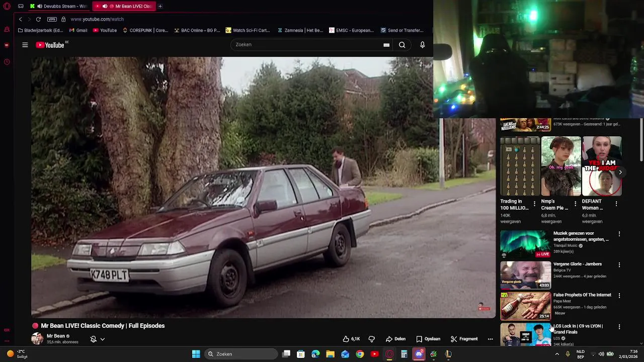Open the COREPUNK bookmark

point(145,30)
